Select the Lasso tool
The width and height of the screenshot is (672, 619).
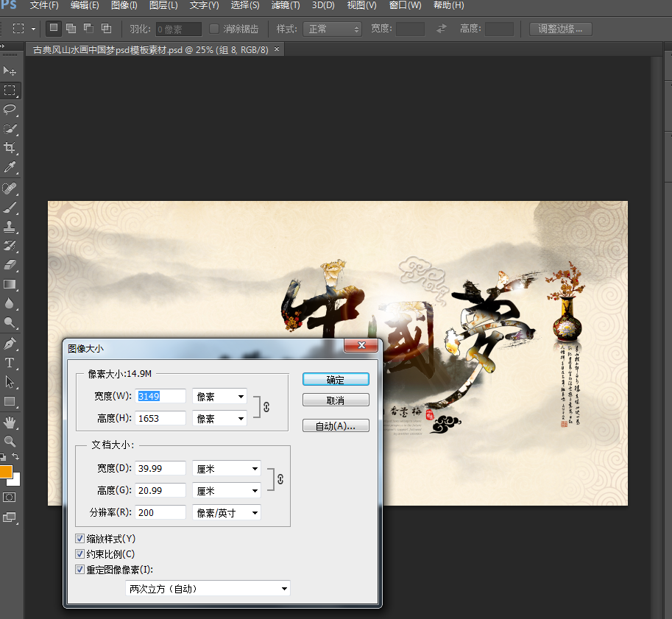coord(10,110)
